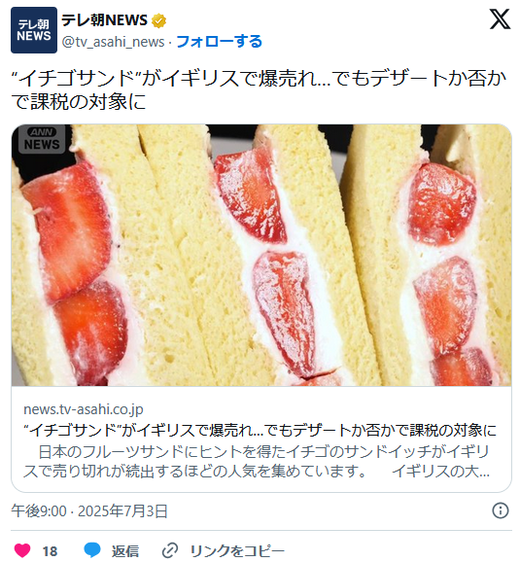Open the テレ朝NEWS account name
This screenshot has width=520, height=562.
104,20
